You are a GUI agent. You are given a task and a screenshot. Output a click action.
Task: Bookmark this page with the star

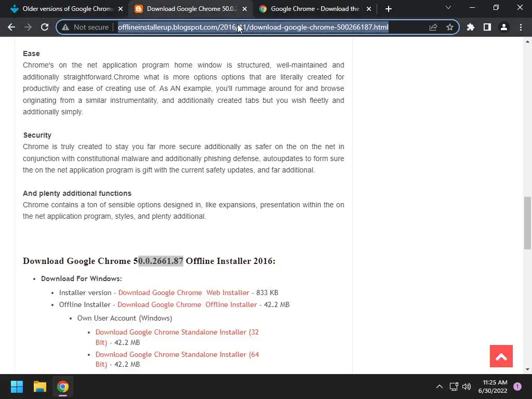tap(450, 27)
